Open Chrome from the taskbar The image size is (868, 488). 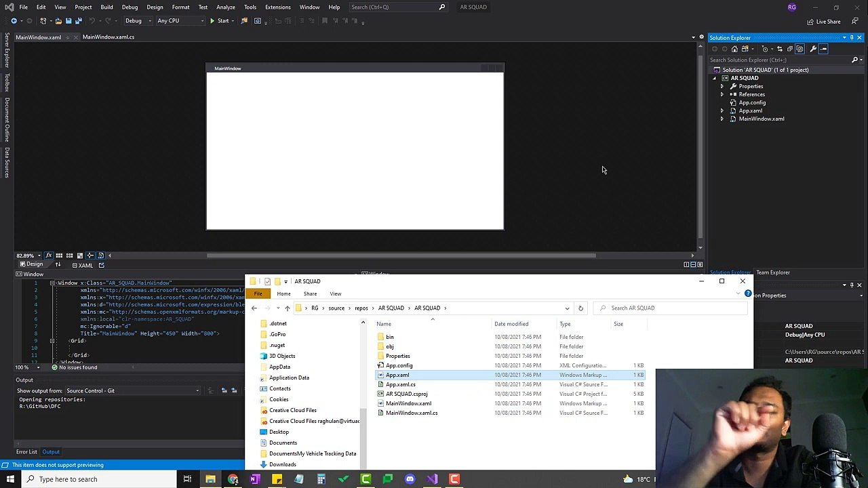(233, 479)
